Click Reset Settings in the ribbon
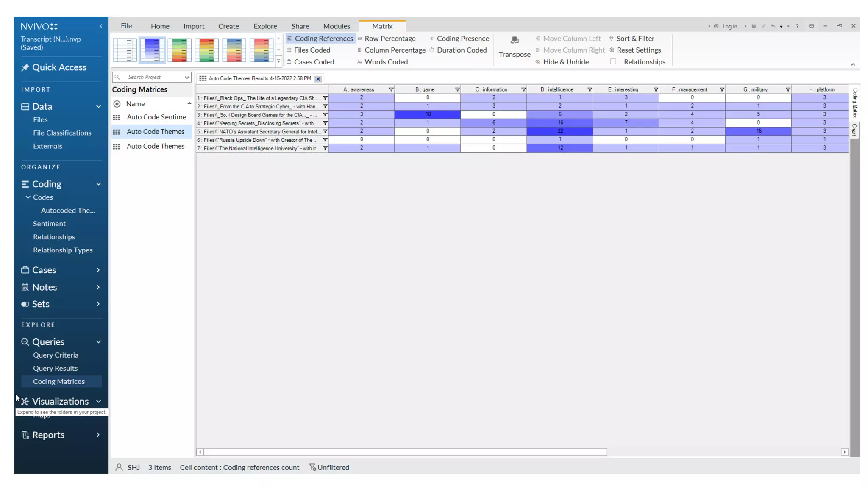This screenshot has width=868, height=488. point(638,50)
